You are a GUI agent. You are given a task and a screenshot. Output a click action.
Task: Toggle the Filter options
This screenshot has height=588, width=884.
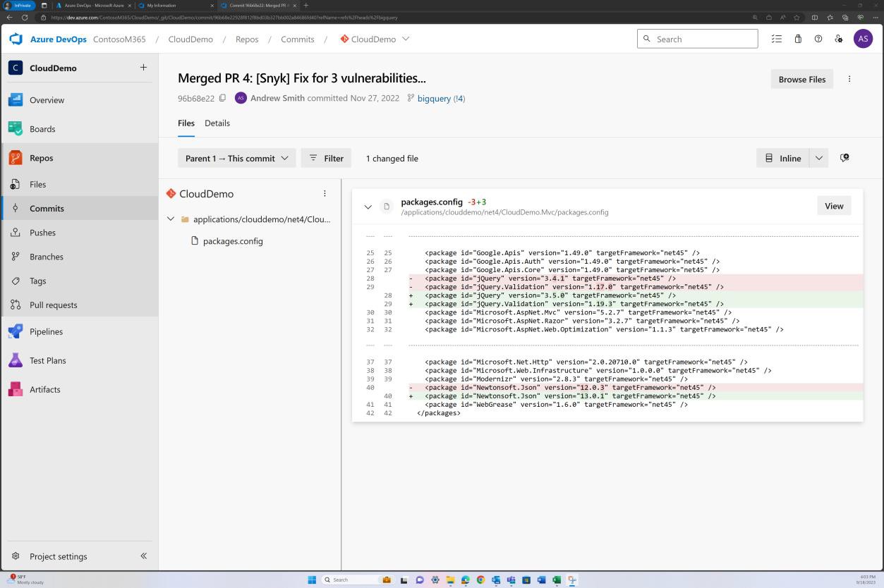326,158
